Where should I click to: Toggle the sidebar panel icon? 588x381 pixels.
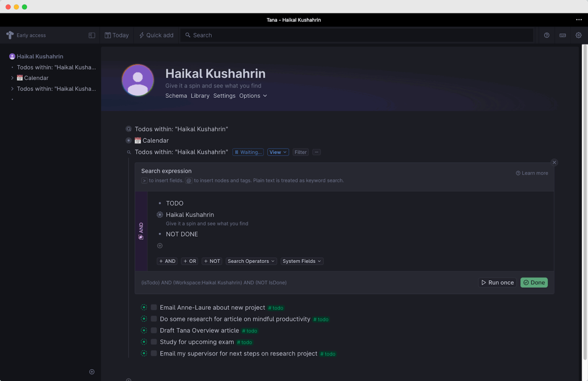point(92,35)
